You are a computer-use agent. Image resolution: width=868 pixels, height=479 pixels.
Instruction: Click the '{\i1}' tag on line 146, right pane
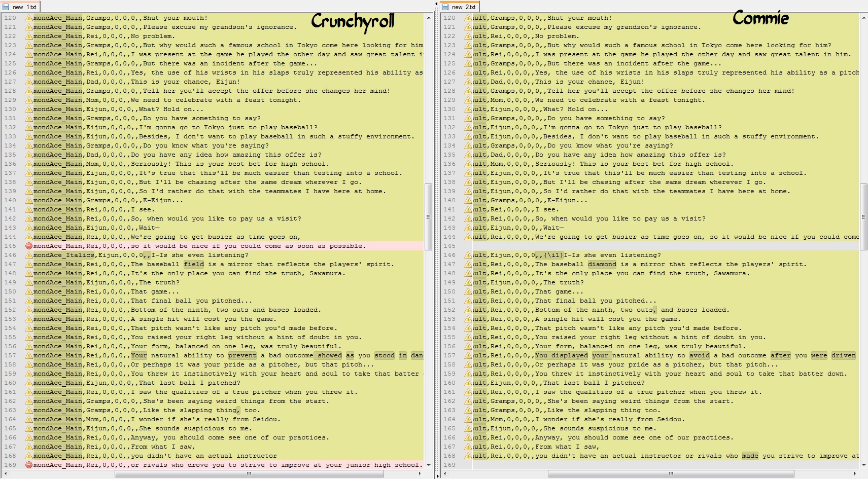[553, 255]
